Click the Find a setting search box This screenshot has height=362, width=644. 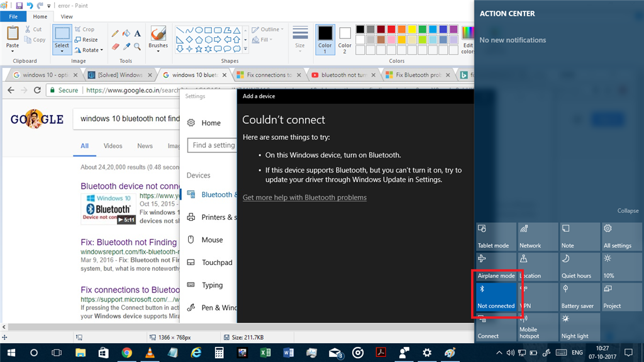pyautogui.click(x=213, y=145)
